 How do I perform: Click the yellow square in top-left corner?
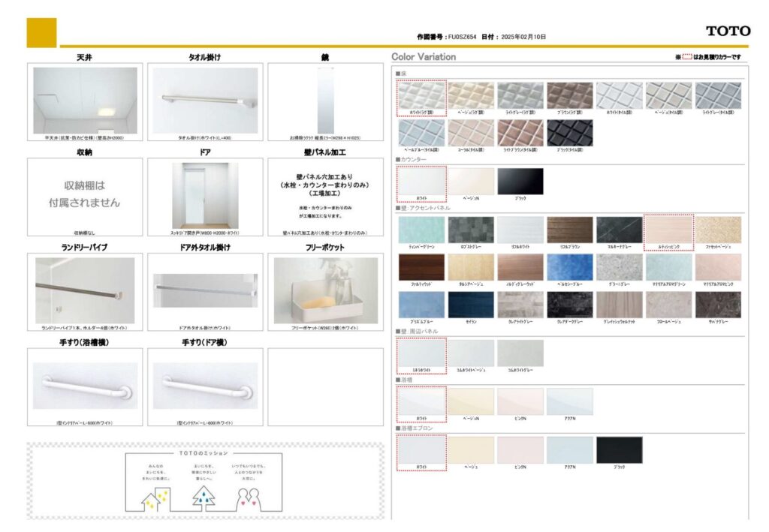41,32
